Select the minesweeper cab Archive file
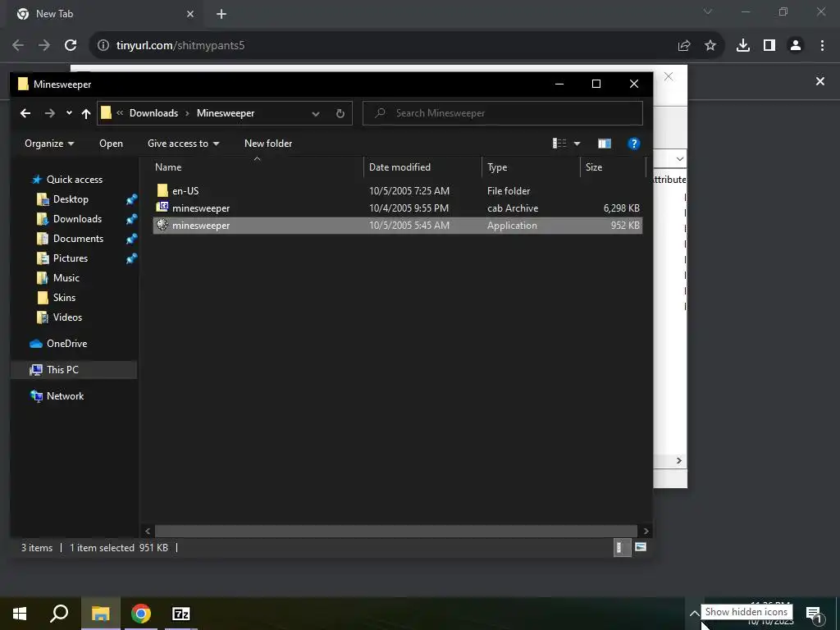Screen dimensions: 840x630 398,208
